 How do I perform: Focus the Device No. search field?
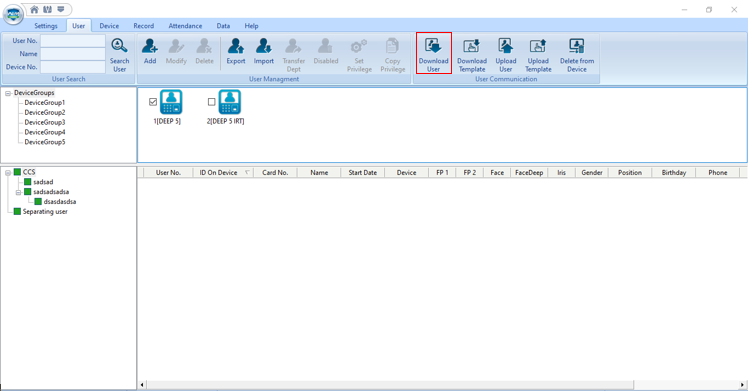point(73,67)
